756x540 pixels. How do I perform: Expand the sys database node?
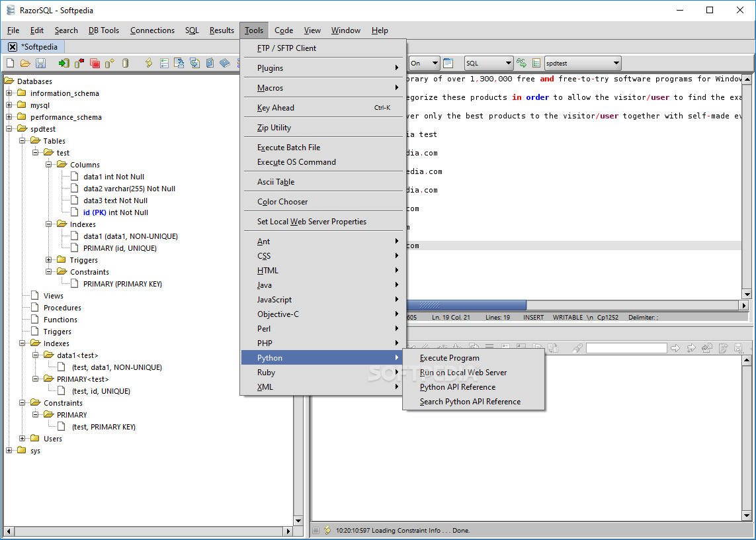(x=9, y=450)
